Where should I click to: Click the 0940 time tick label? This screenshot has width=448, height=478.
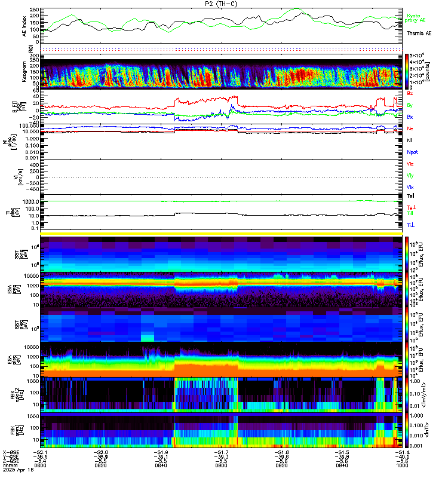342,465
